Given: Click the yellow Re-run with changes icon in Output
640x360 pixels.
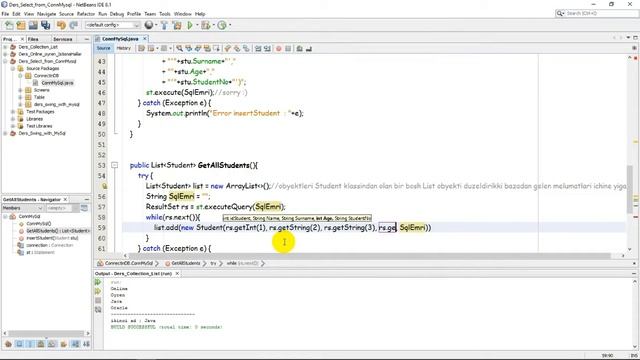Looking at the screenshot, I should point(98,291).
